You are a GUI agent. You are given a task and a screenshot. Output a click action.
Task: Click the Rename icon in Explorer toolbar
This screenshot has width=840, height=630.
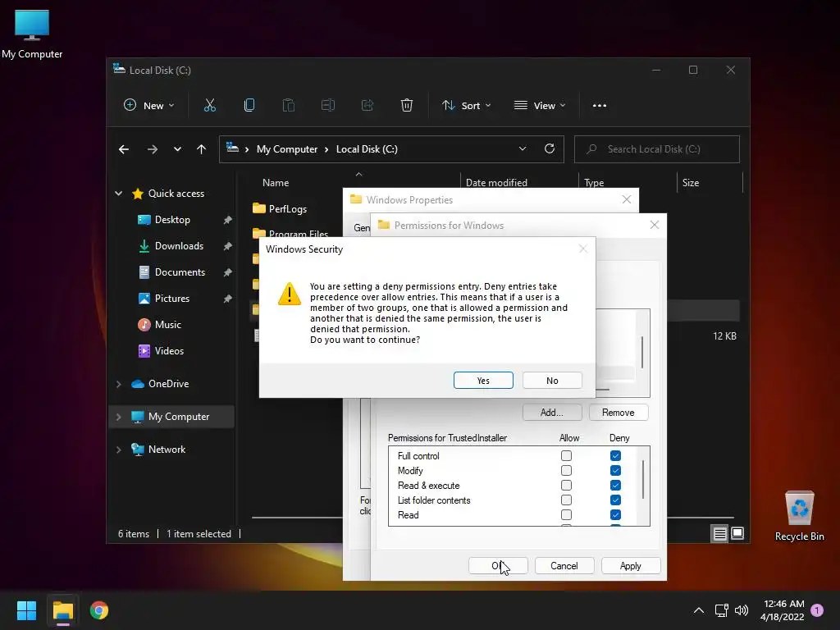[328, 106]
